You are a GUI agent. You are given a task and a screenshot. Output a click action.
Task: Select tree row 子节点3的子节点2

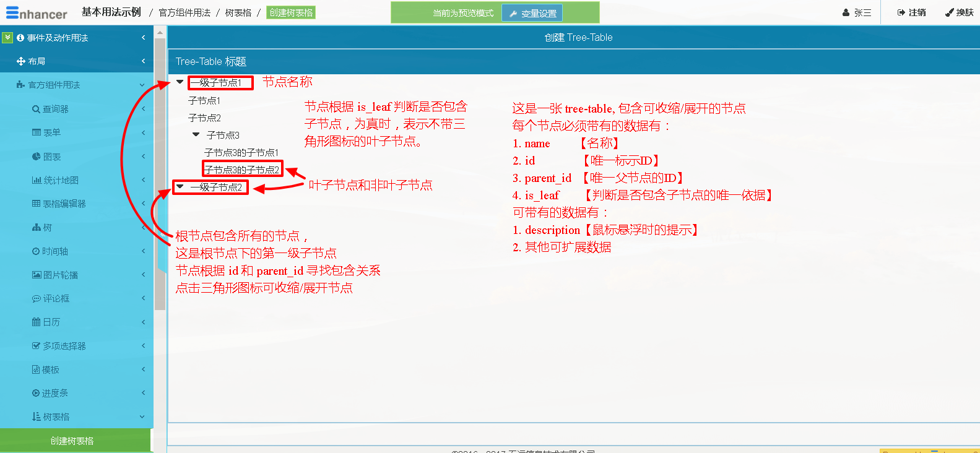tap(242, 170)
